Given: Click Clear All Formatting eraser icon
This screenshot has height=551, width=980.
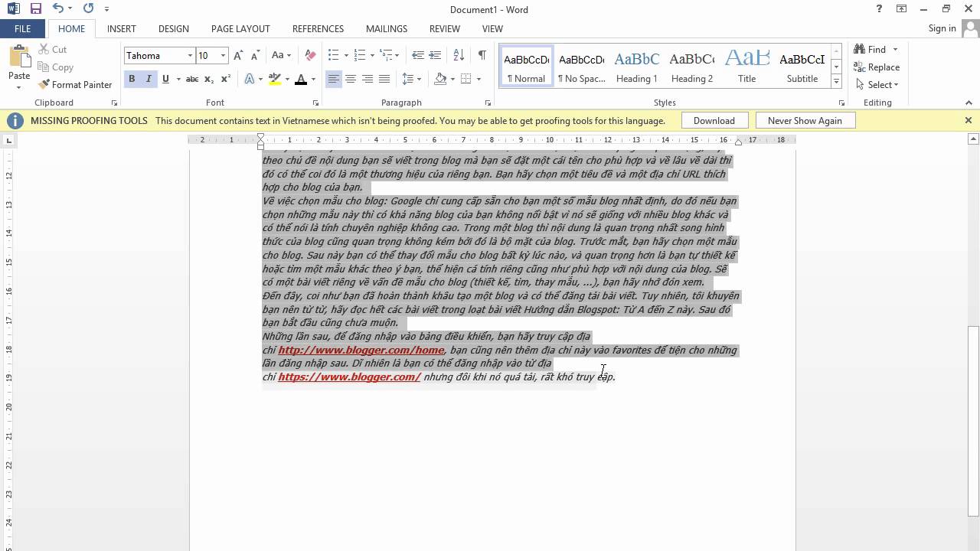Looking at the screenshot, I should 310,55.
